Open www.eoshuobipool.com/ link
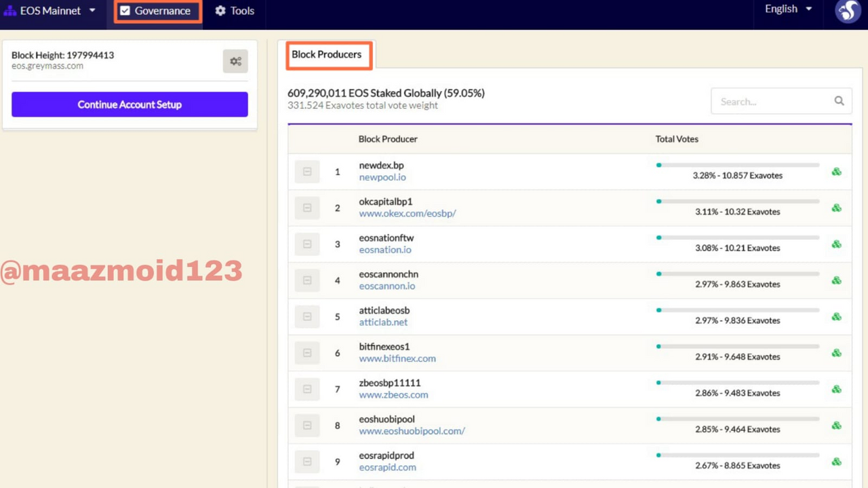 coord(412,431)
